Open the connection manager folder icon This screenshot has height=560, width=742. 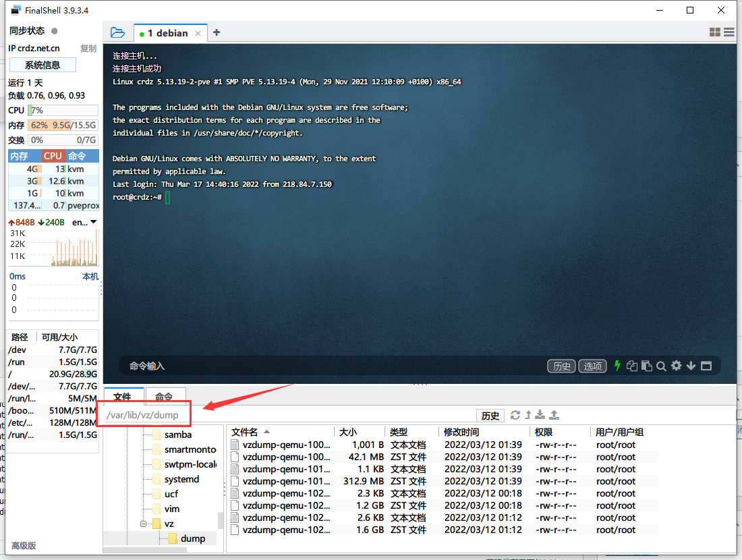117,32
